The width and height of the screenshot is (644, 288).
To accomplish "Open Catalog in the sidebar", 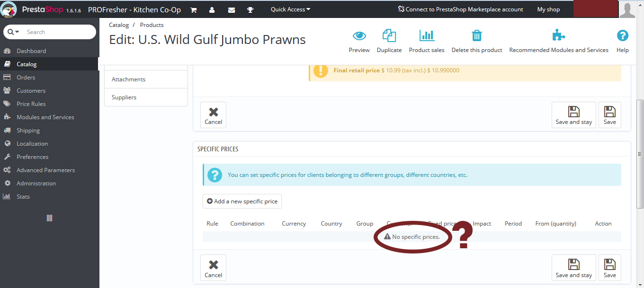I will point(27,64).
